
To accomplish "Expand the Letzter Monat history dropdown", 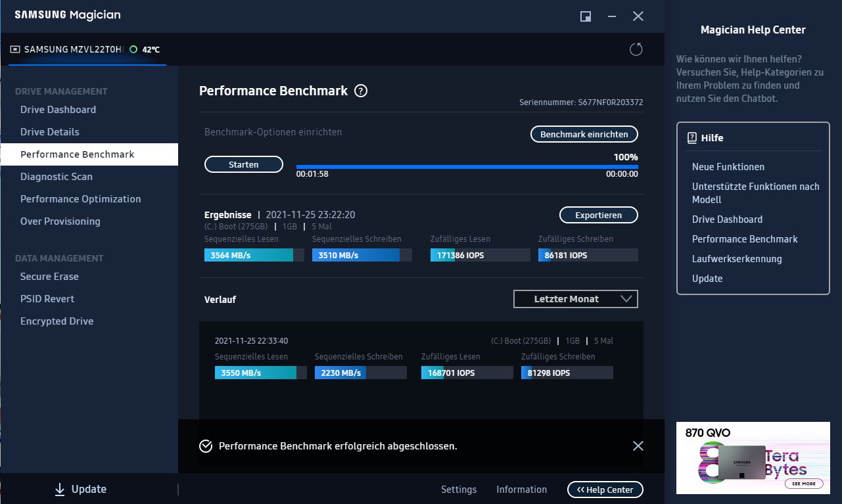I will pyautogui.click(x=576, y=299).
